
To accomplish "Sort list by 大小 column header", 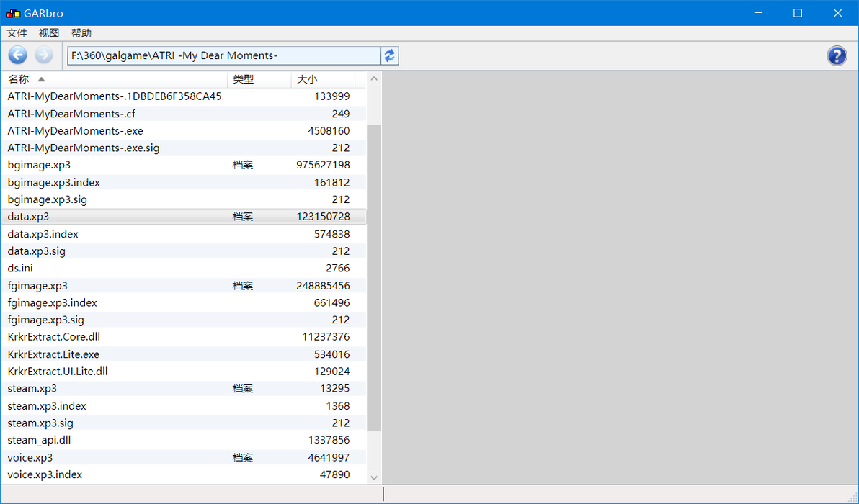I will pos(324,79).
